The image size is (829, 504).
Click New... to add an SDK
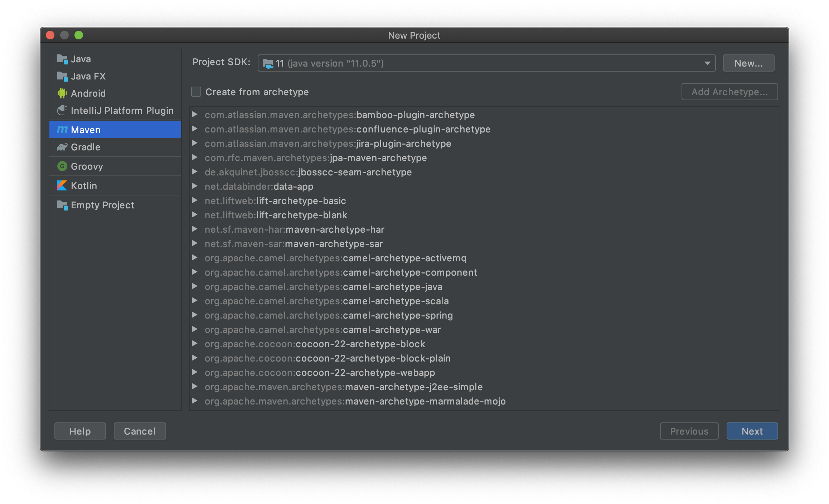tap(748, 63)
